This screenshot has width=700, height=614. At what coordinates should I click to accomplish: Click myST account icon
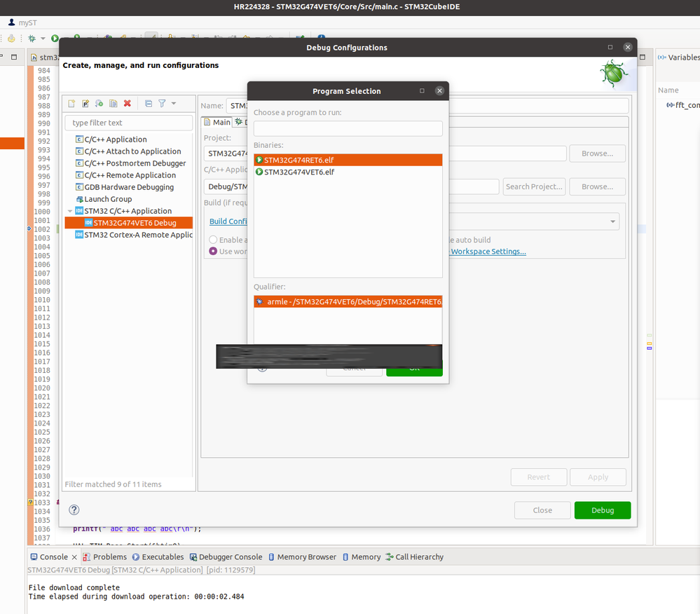12,22
